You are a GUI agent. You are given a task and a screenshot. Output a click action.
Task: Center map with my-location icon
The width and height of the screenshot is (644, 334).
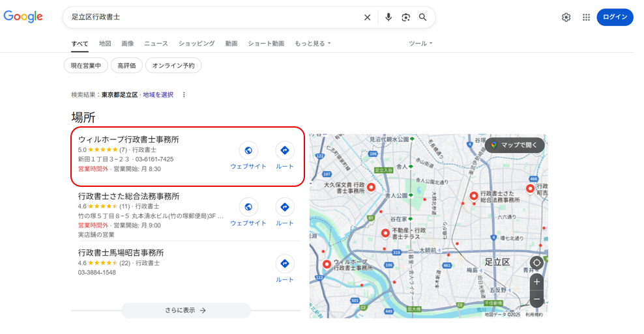tap(536, 263)
